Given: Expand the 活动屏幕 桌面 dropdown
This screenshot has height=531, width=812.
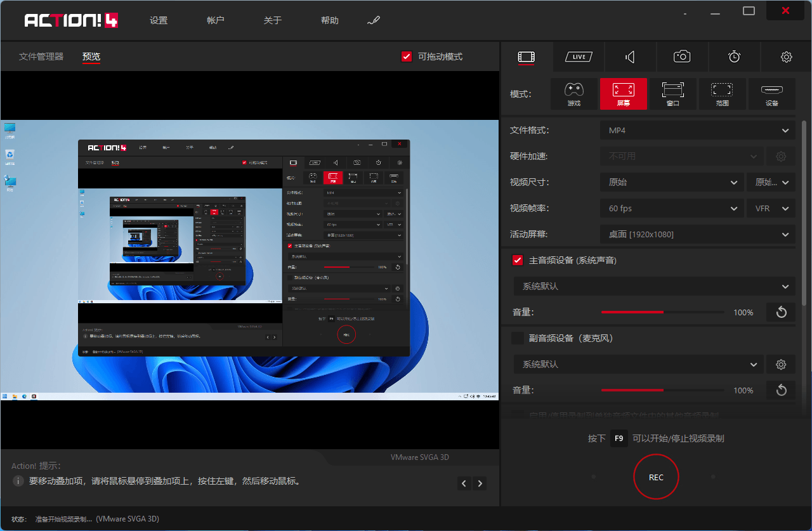Looking at the screenshot, I should pos(697,234).
